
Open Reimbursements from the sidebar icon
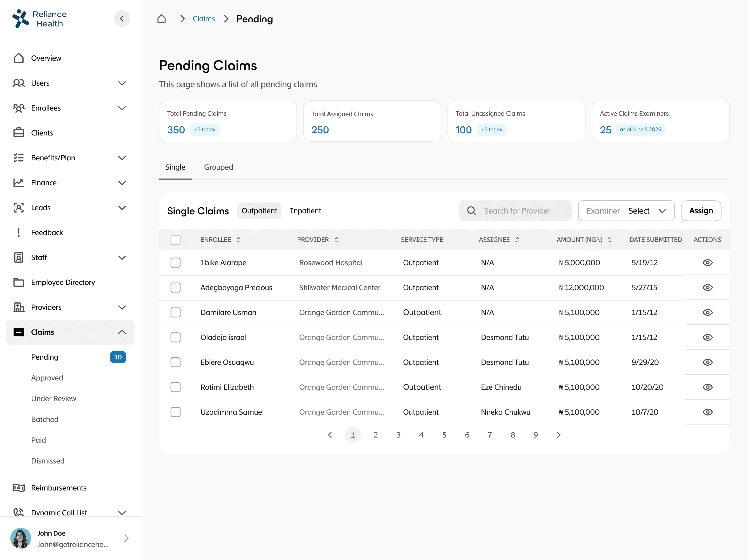pyautogui.click(x=19, y=488)
